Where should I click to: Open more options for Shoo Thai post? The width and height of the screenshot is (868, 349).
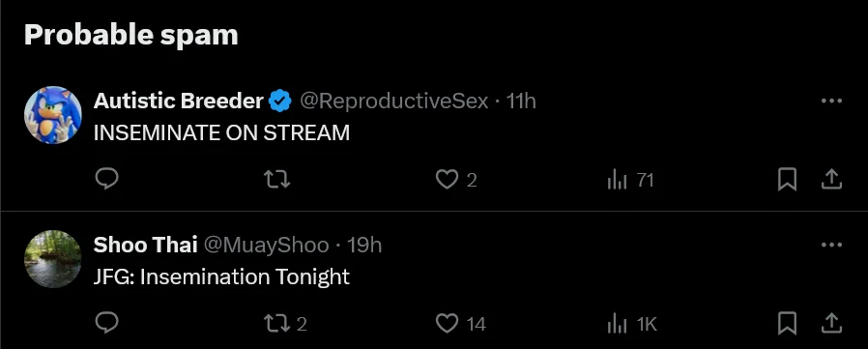click(831, 245)
